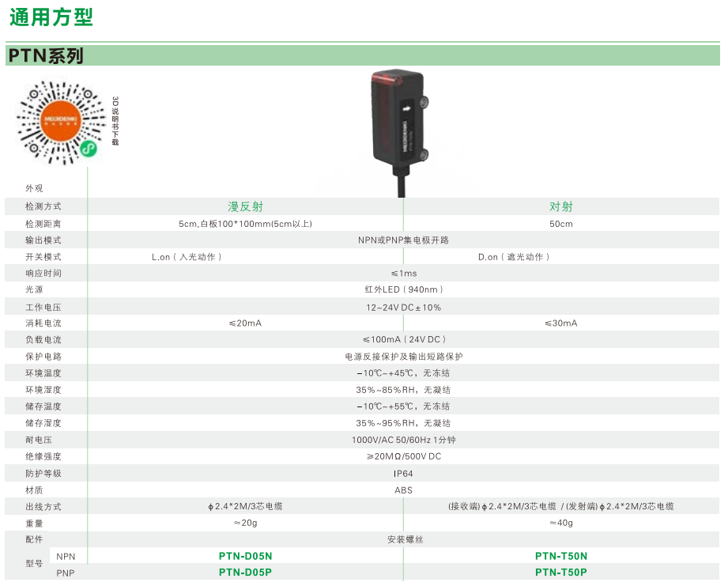Viewport: 728px width, 586px height.
Task: Open model link PTN-D05P
Action: 245,573
